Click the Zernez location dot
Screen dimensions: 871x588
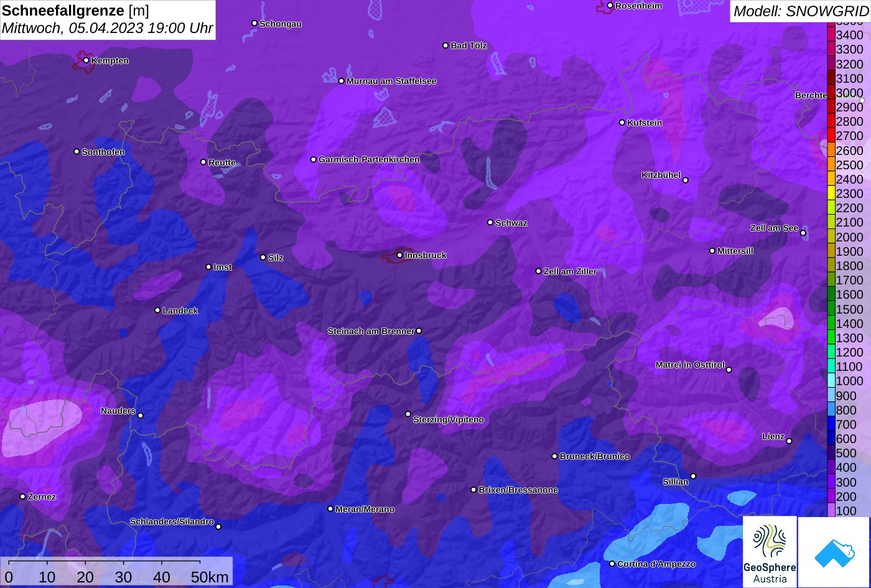[22, 497]
